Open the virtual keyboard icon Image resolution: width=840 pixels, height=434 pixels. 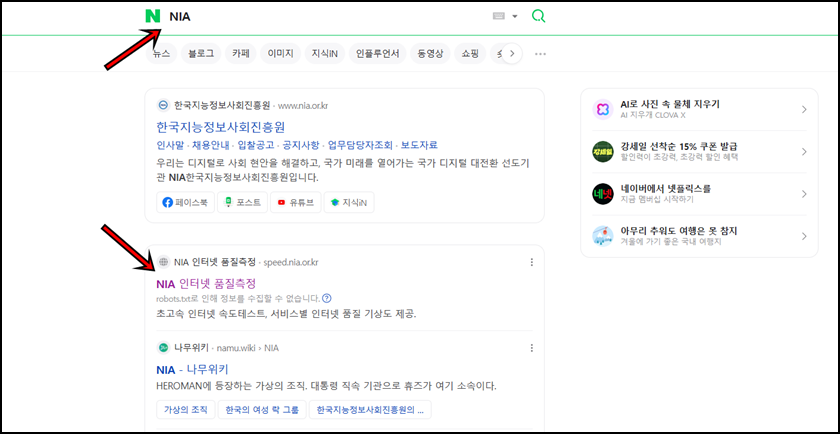499,17
